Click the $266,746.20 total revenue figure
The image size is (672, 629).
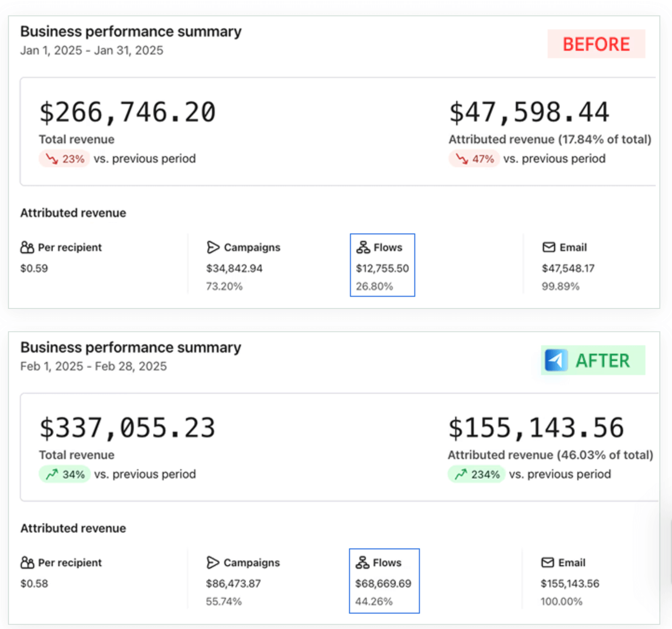tap(127, 113)
